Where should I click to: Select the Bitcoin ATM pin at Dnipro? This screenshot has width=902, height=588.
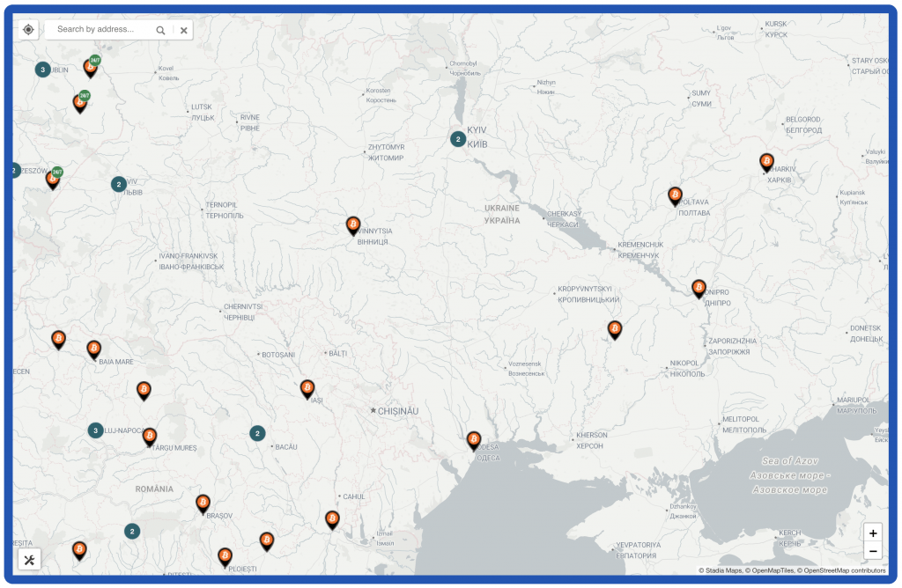coord(699,288)
